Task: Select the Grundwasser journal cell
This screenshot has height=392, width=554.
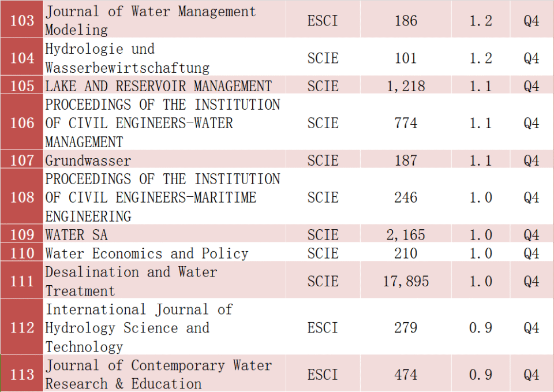Action: 88,160
